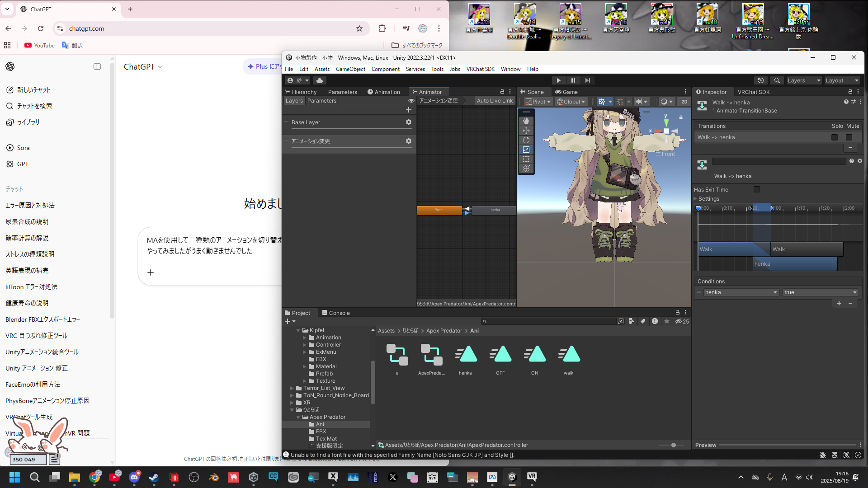The image size is (868, 488).
Task: Switch to animator Parameters sub-tab
Action: pyautogui.click(x=322, y=101)
